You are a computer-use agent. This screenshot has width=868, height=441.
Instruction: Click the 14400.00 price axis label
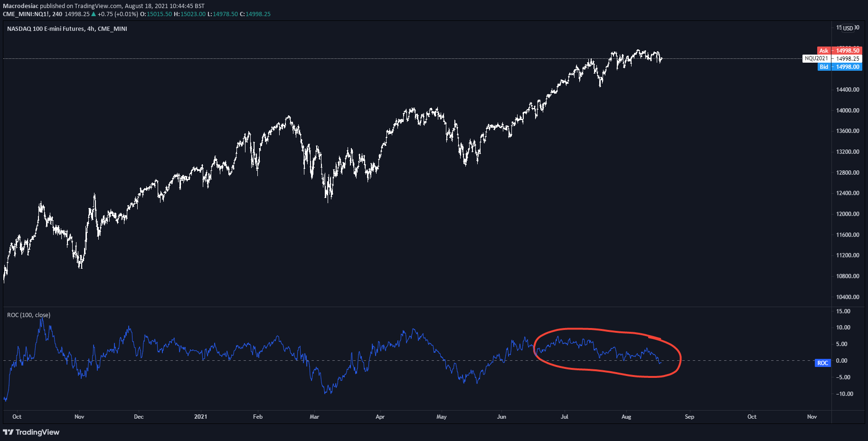(848, 89)
